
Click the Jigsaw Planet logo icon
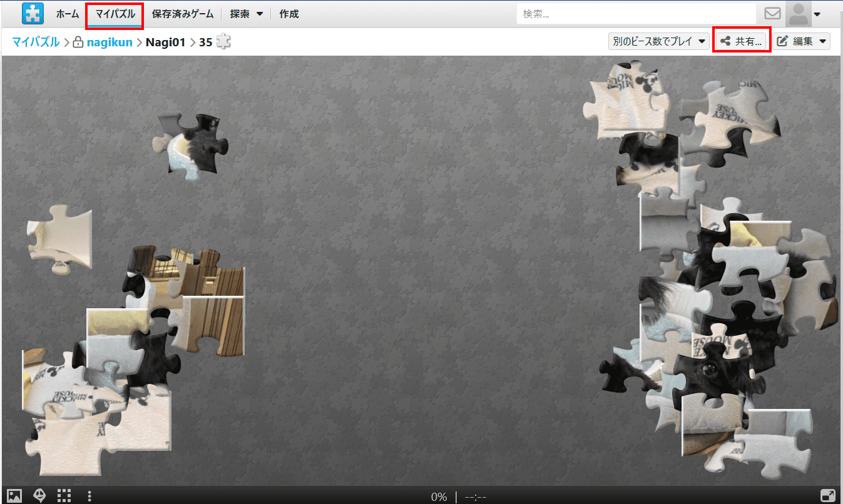(33, 13)
